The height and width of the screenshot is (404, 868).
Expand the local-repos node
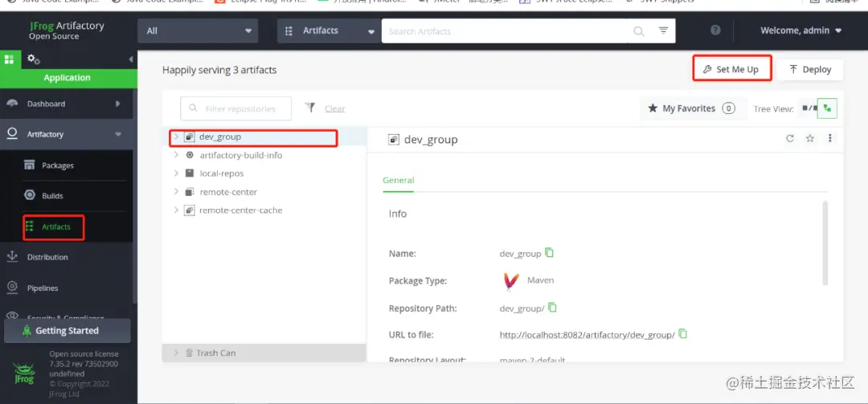pos(176,173)
